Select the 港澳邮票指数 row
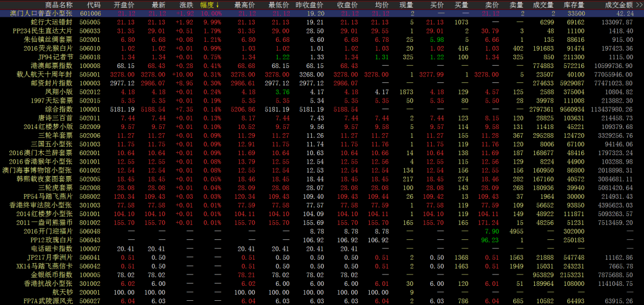Image resolution: width=644 pixels, height=305 pixels. tap(322, 66)
